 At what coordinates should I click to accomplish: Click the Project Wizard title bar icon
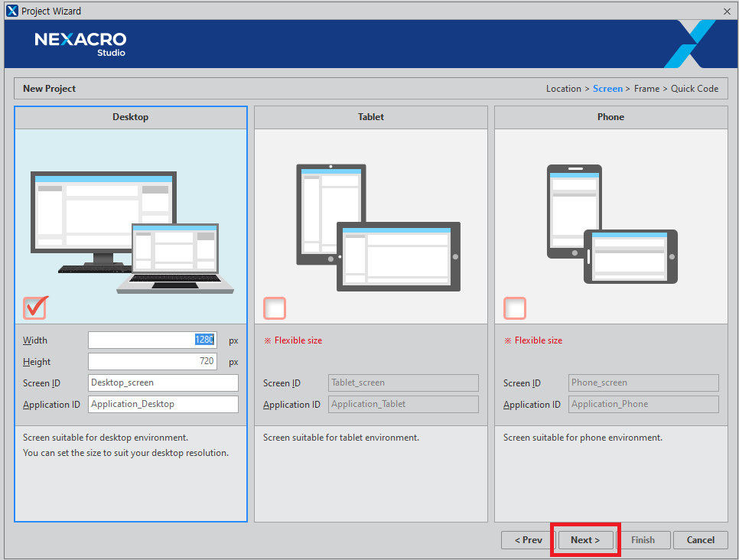point(11,11)
